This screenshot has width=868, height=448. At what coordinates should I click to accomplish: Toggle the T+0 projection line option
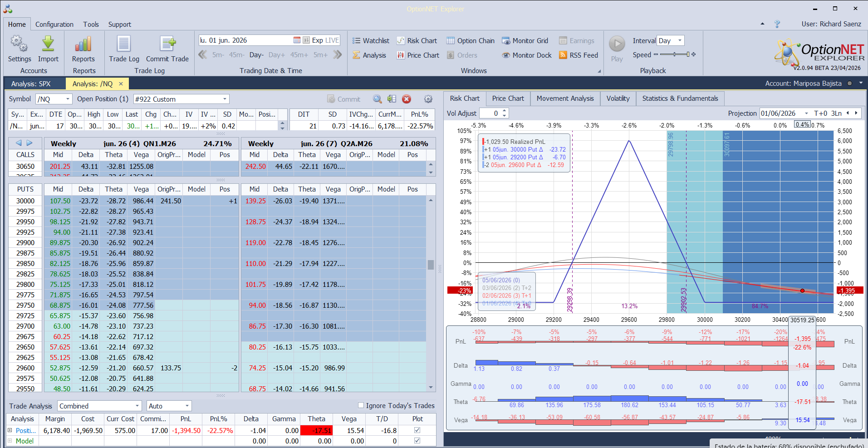click(820, 113)
